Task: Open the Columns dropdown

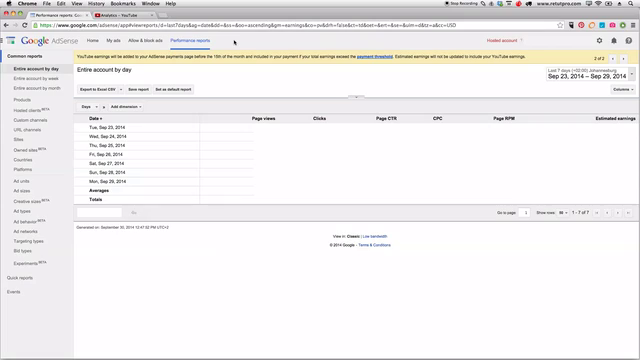Action: coord(623,89)
